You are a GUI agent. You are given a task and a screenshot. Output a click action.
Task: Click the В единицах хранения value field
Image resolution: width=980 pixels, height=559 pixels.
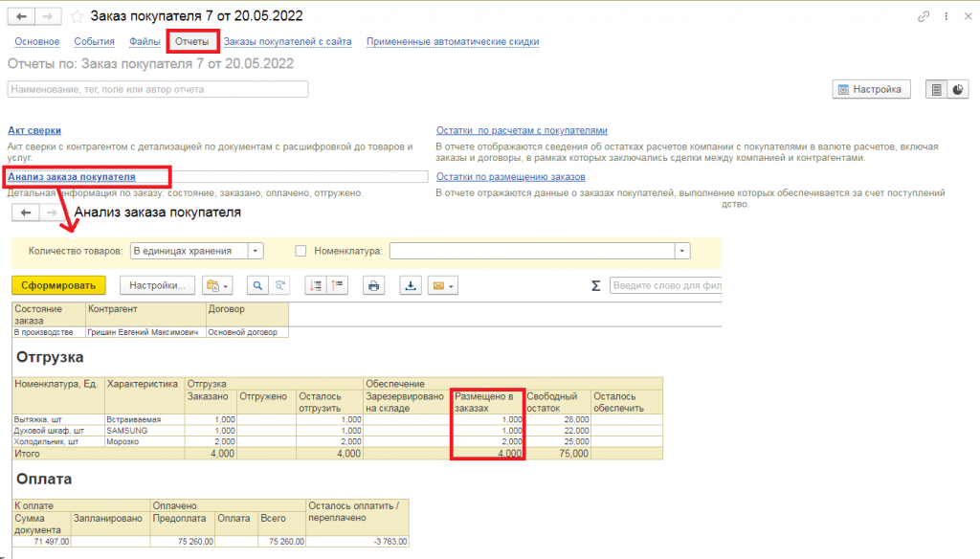click(x=189, y=251)
